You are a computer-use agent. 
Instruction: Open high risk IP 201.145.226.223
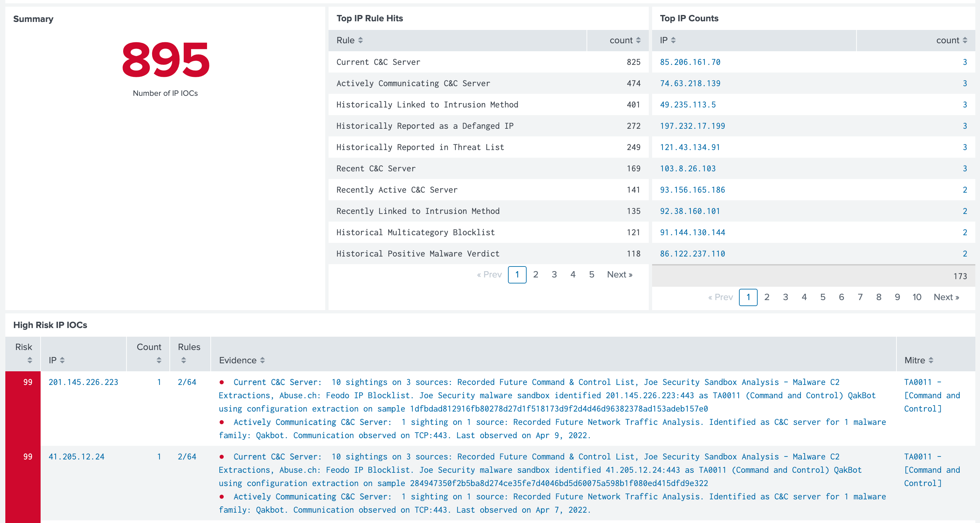pos(83,382)
